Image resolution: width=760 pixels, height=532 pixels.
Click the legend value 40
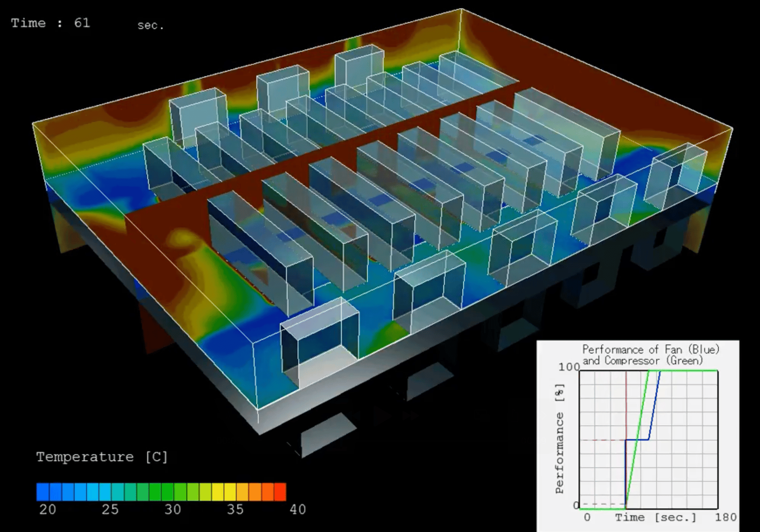tap(298, 509)
